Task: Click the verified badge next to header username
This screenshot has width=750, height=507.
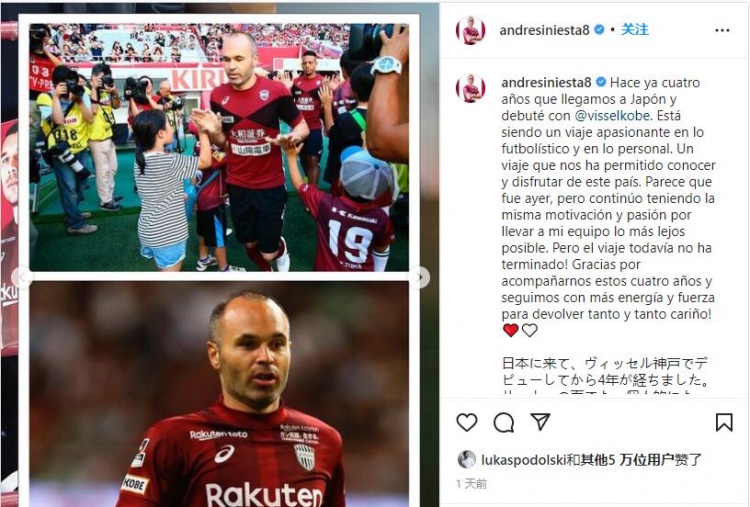Action: [x=599, y=30]
